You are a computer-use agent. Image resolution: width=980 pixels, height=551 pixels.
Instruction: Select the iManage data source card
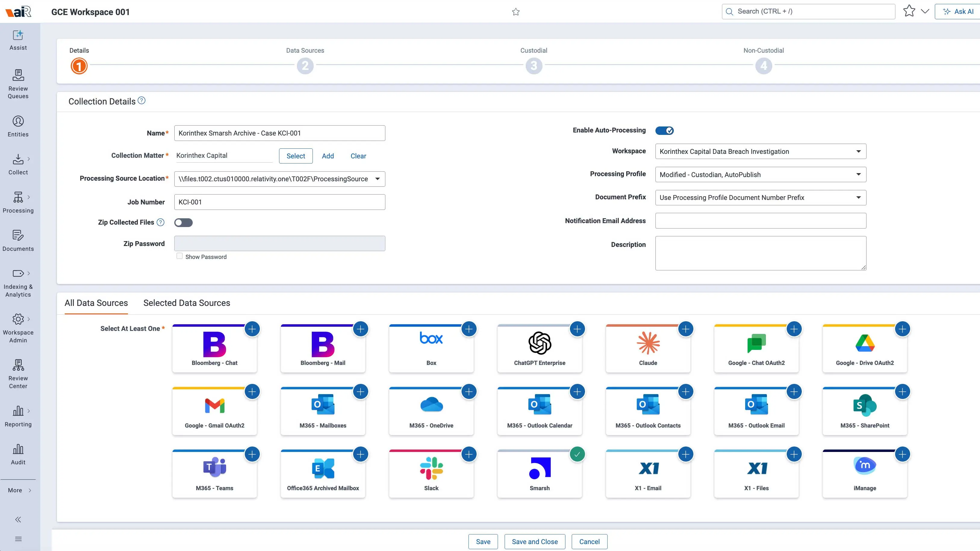click(x=865, y=474)
